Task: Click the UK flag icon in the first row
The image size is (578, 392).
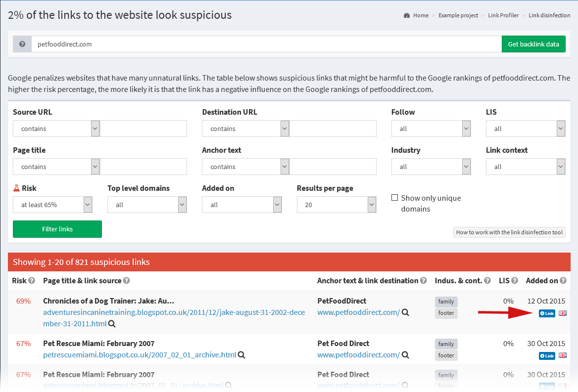Action: tap(563, 313)
